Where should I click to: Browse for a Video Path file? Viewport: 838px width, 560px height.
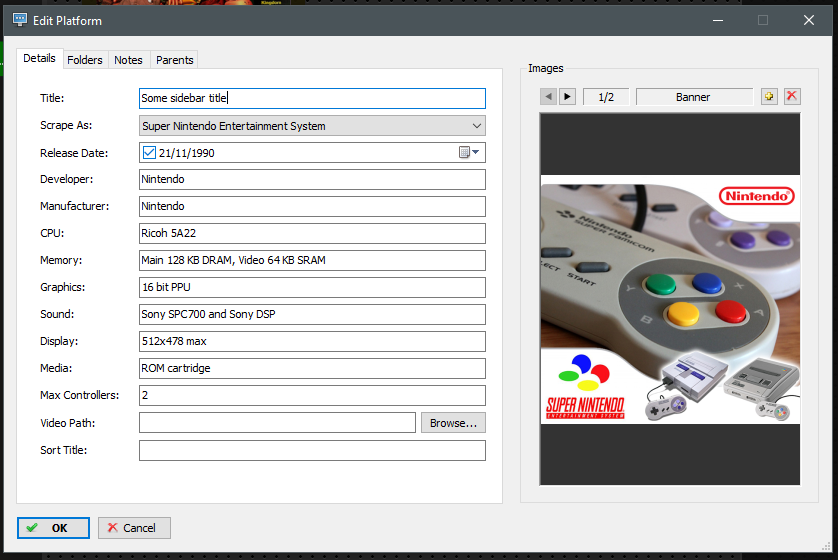[453, 423]
